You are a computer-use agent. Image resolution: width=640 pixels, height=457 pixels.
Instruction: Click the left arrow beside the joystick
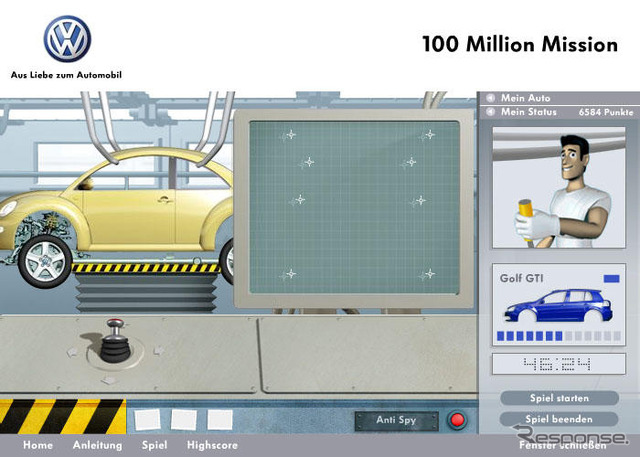coord(71,352)
